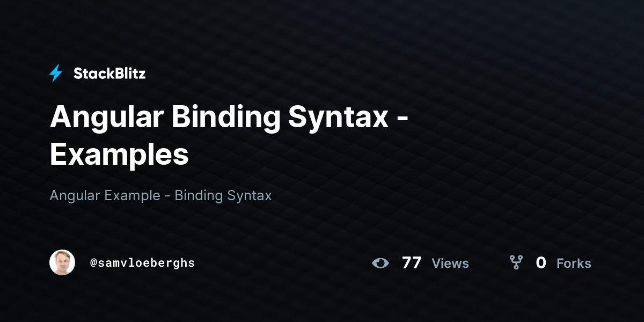The width and height of the screenshot is (644, 322).
Task: Select the Angular Binding Syntax - Examples title
Action: [x=229, y=136]
